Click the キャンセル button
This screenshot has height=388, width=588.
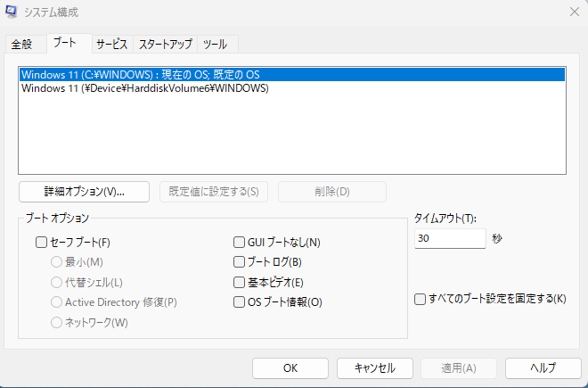point(374,367)
